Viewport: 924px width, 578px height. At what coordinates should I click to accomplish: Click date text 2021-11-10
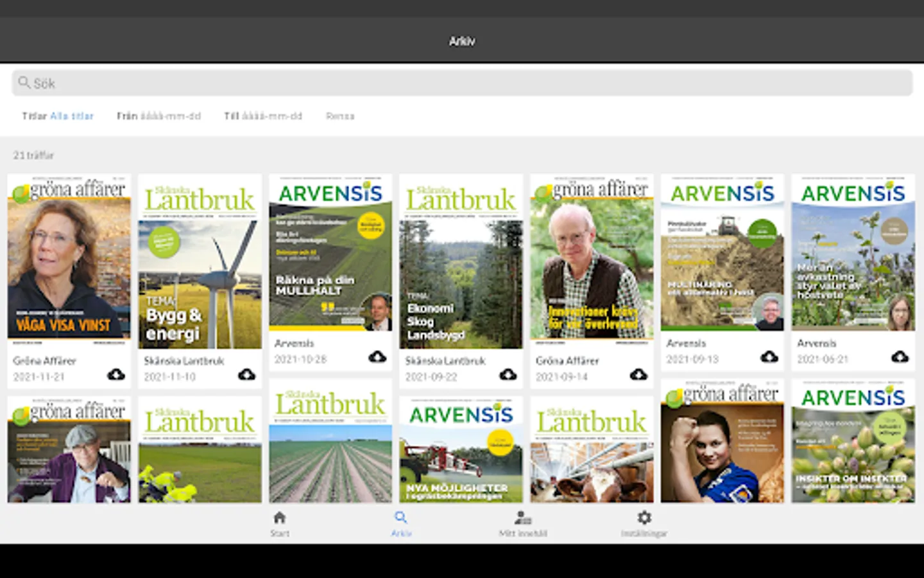click(x=170, y=377)
